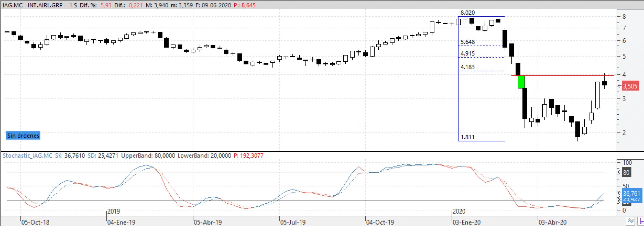Click the 04-Oct-19 date axis label

click(380, 222)
